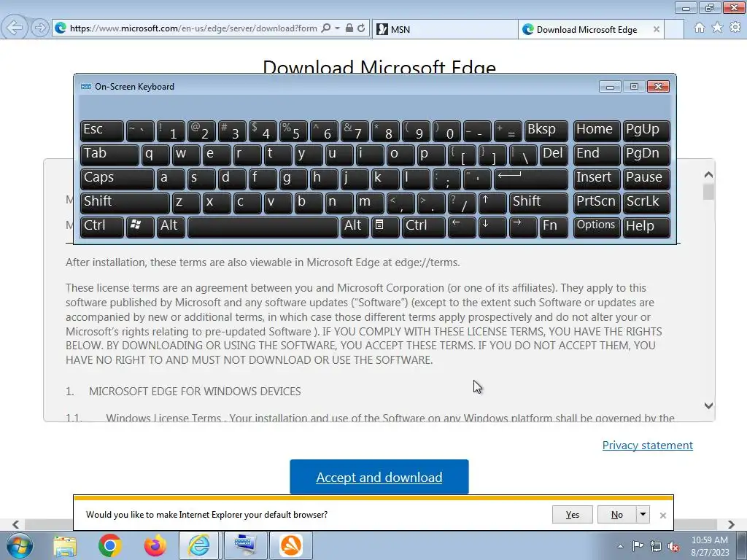The width and height of the screenshot is (747, 560).
Task: Open Favorites with the star icon
Action: pos(717,28)
